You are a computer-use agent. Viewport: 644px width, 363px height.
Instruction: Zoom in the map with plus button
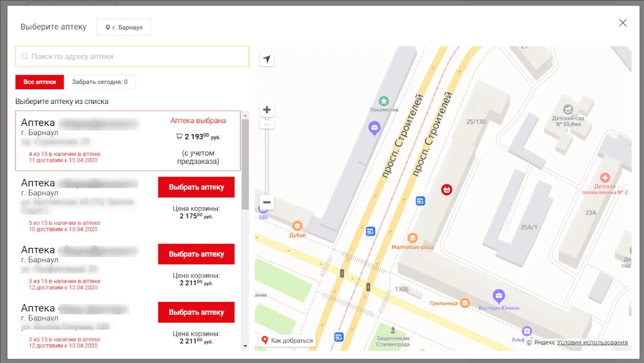(267, 110)
